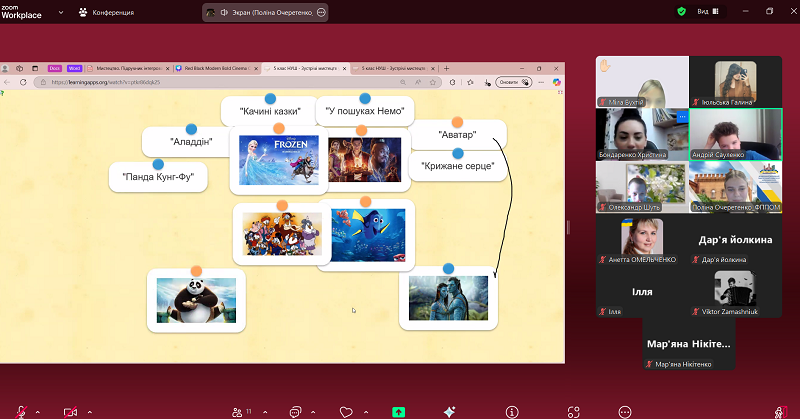This screenshot has width=800, height=419.
Task: Click the browser reload icon
Action: point(23,82)
